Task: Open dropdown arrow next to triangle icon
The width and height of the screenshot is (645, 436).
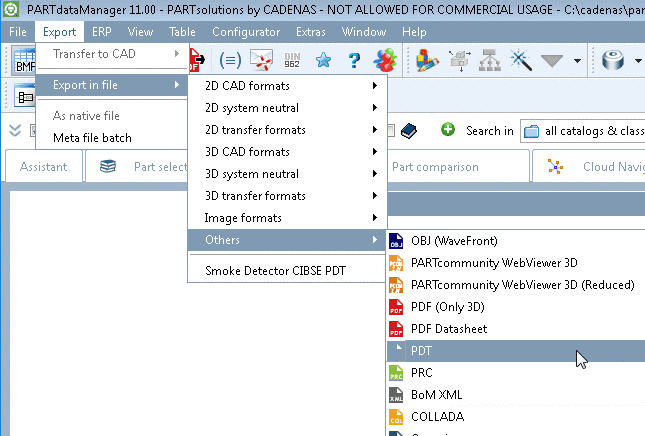Action: pyautogui.click(x=577, y=61)
